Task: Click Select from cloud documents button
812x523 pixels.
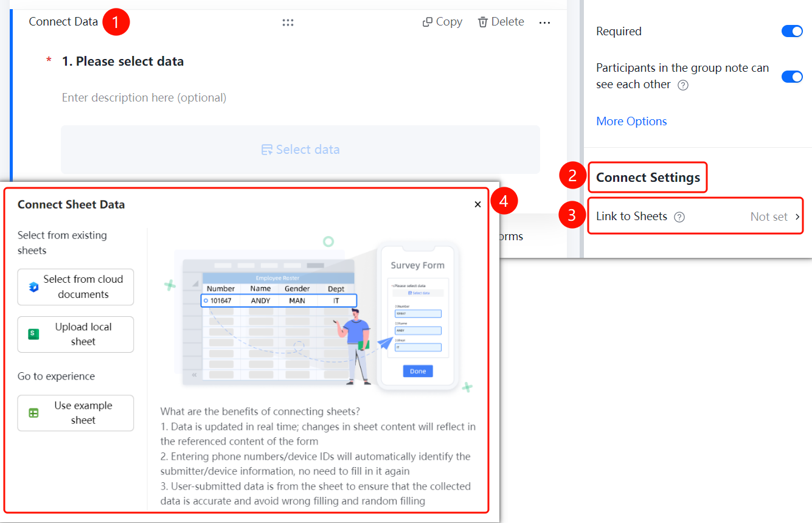Action: click(x=75, y=287)
